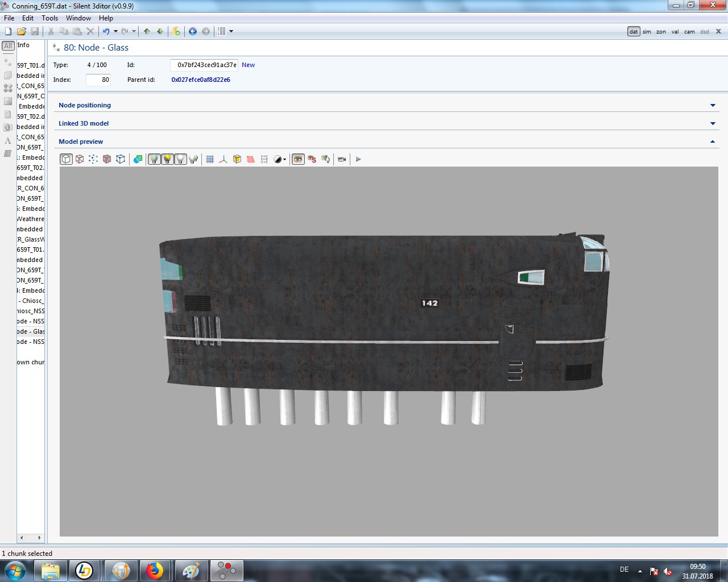Show the XYZ axes gizmo
This screenshot has width=728, height=582.
tap(223, 159)
